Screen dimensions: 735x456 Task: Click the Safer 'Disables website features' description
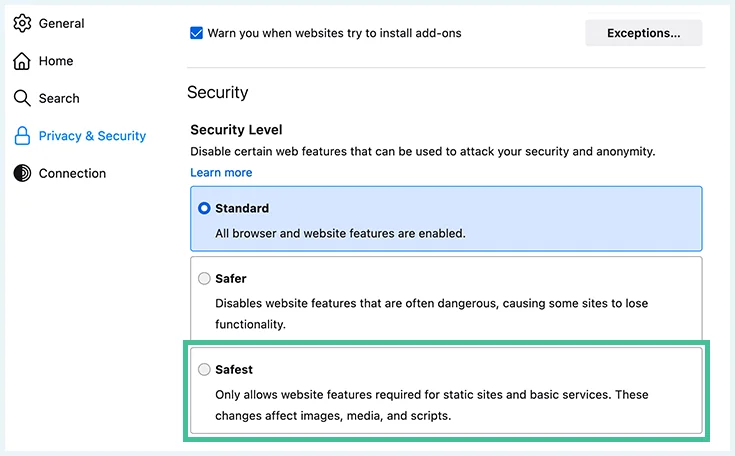[x=432, y=314]
